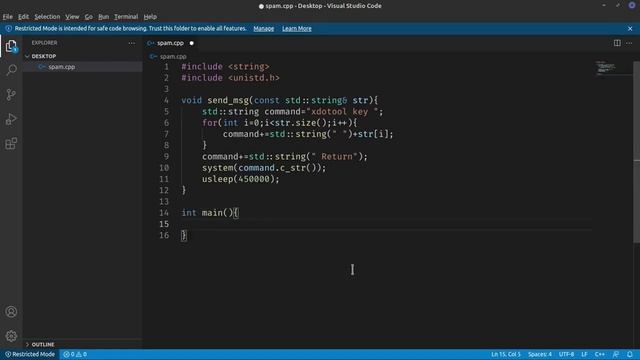Click the Split Editor icon

(x=617, y=43)
